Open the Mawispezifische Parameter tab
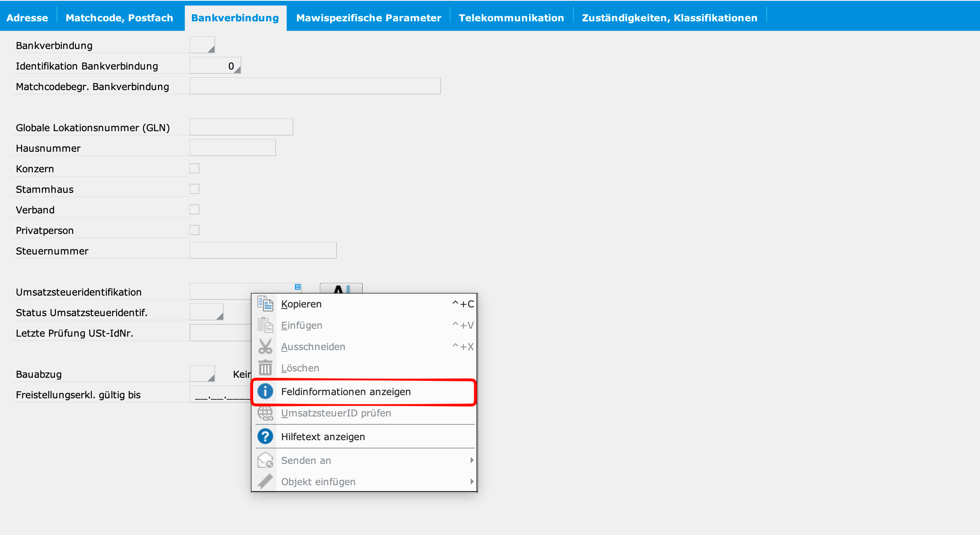The width and height of the screenshot is (980, 535). [x=368, y=18]
